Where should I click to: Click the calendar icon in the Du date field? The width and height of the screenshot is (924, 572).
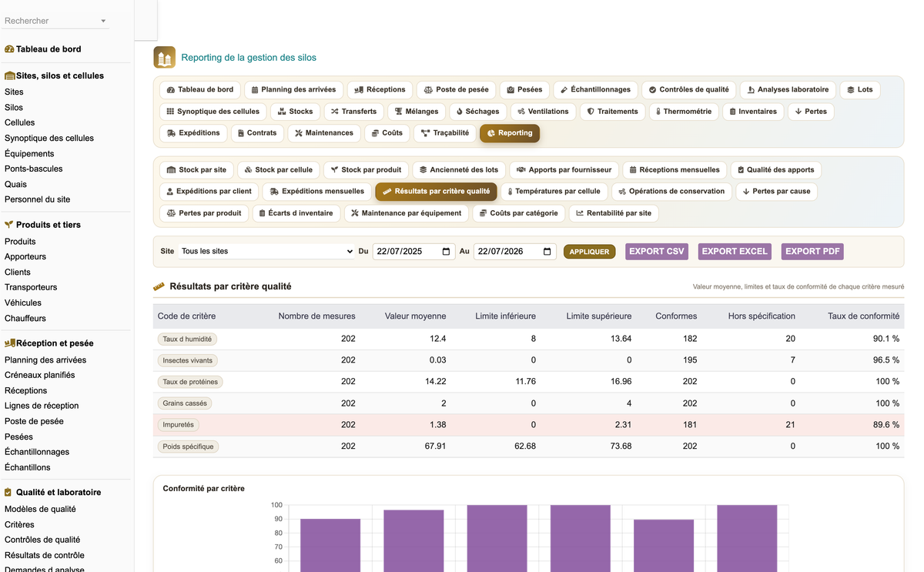[447, 252]
